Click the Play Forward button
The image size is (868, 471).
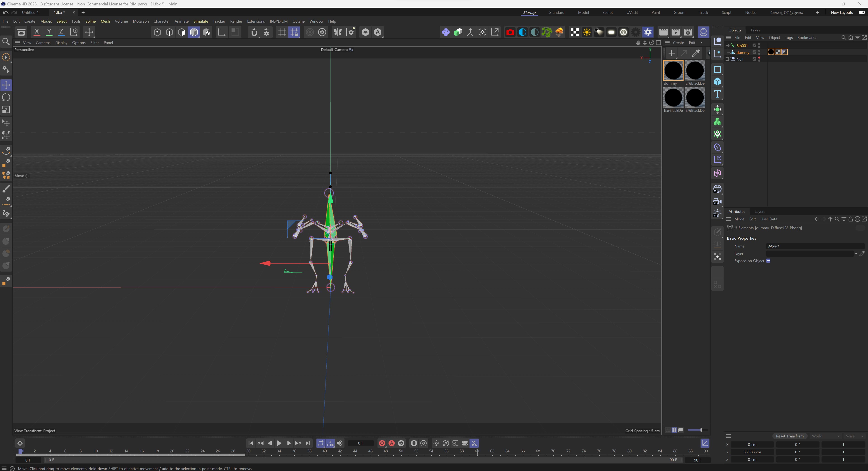click(279, 443)
